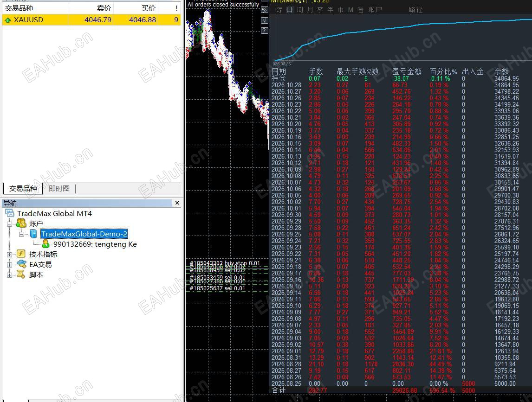Image resolution: width=532 pixels, height=402 pixels.
Task: Click the EA交易 expert advisor icon
Action: (x=21, y=264)
